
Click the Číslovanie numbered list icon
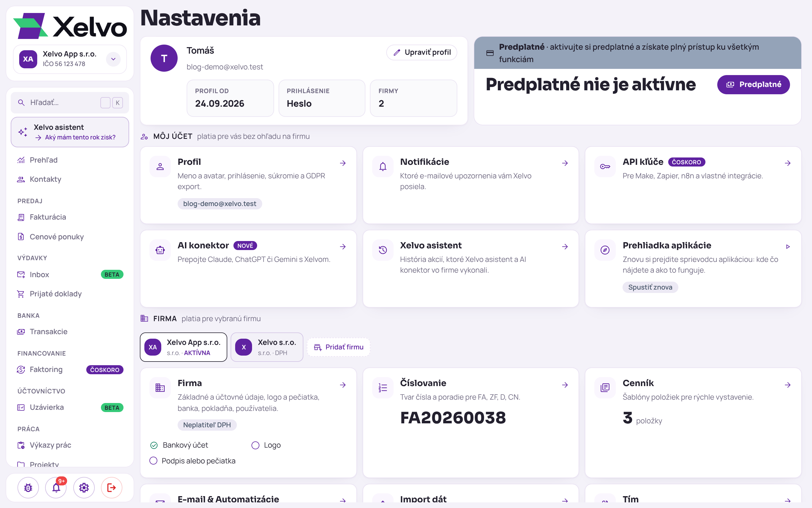[x=383, y=388]
